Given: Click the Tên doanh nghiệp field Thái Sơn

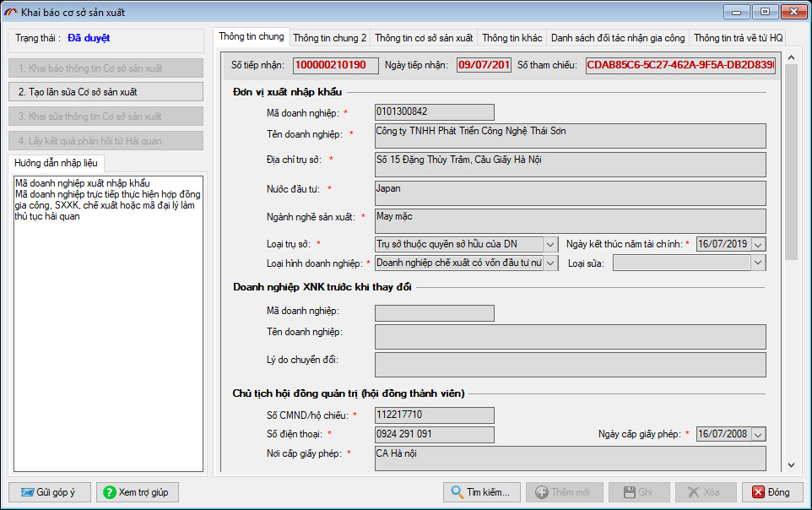Looking at the screenshot, I should point(570,136).
